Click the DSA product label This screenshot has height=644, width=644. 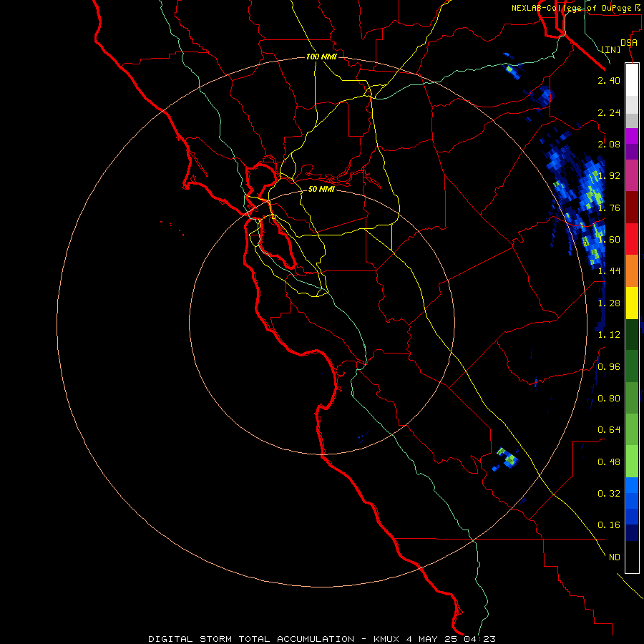click(x=629, y=43)
